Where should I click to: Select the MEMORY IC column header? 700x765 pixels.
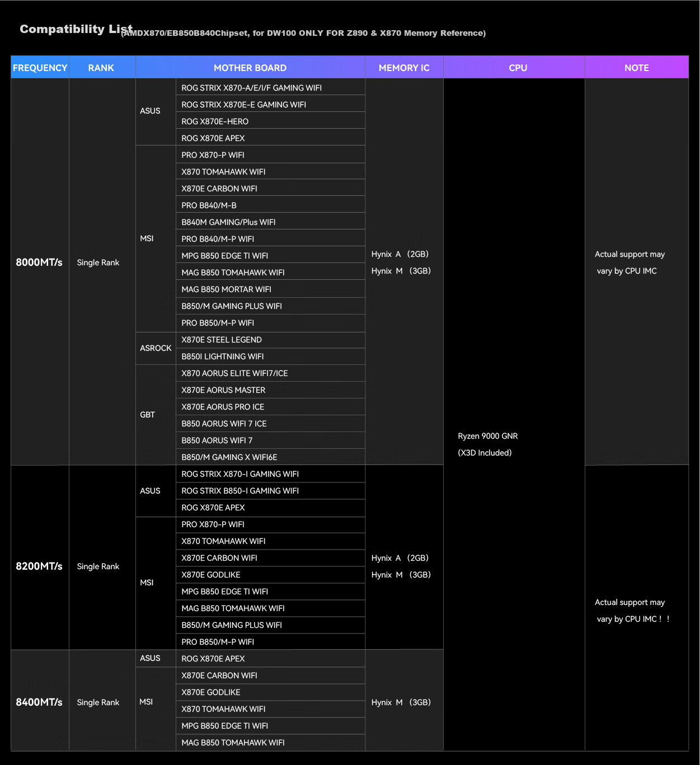point(404,68)
